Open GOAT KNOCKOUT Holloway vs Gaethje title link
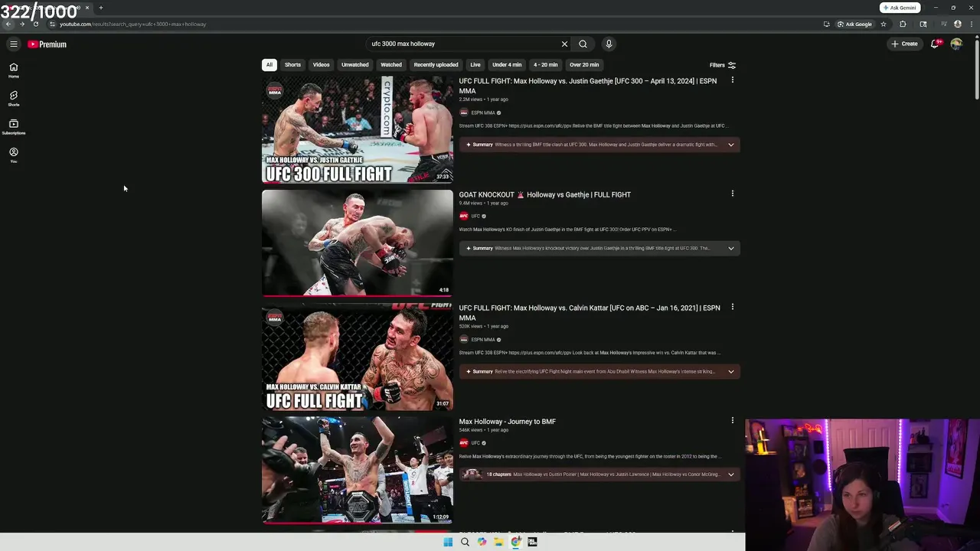Image resolution: width=980 pixels, height=551 pixels. click(545, 194)
